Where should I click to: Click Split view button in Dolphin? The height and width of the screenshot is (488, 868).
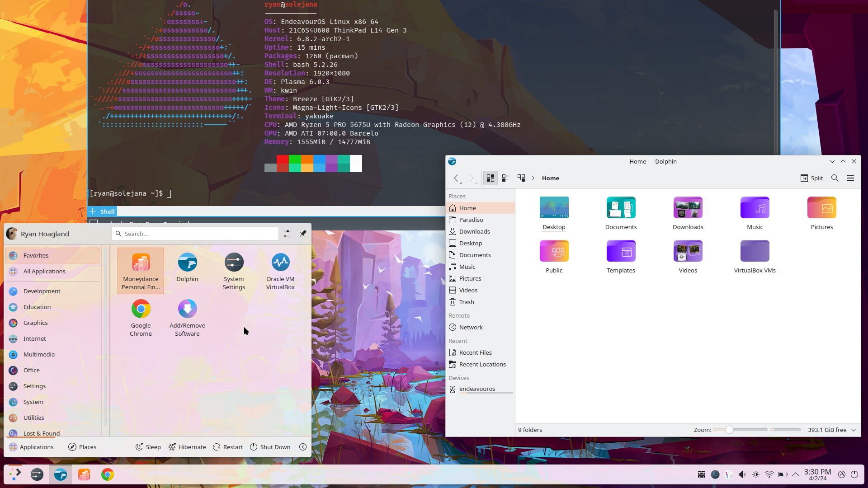coord(811,178)
